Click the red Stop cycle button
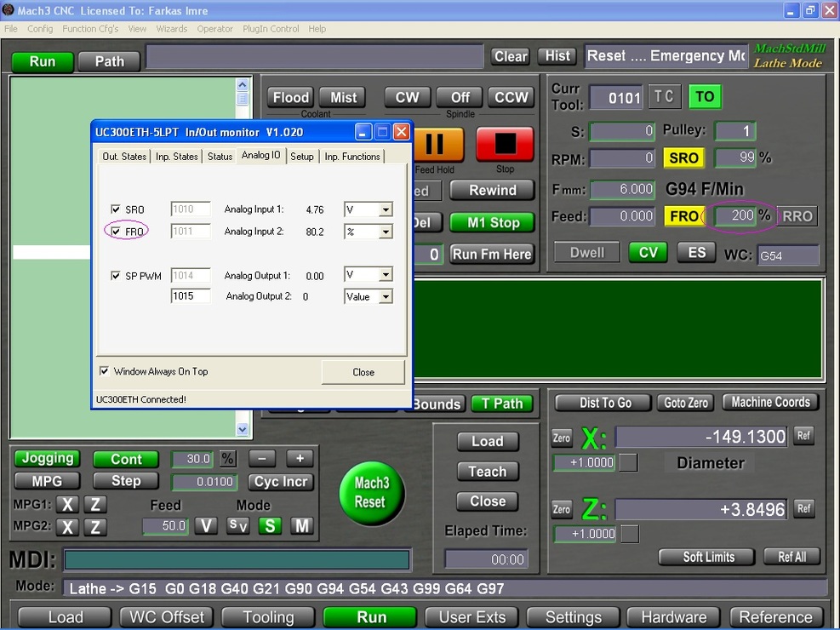The height and width of the screenshot is (630, 840). 505,144
